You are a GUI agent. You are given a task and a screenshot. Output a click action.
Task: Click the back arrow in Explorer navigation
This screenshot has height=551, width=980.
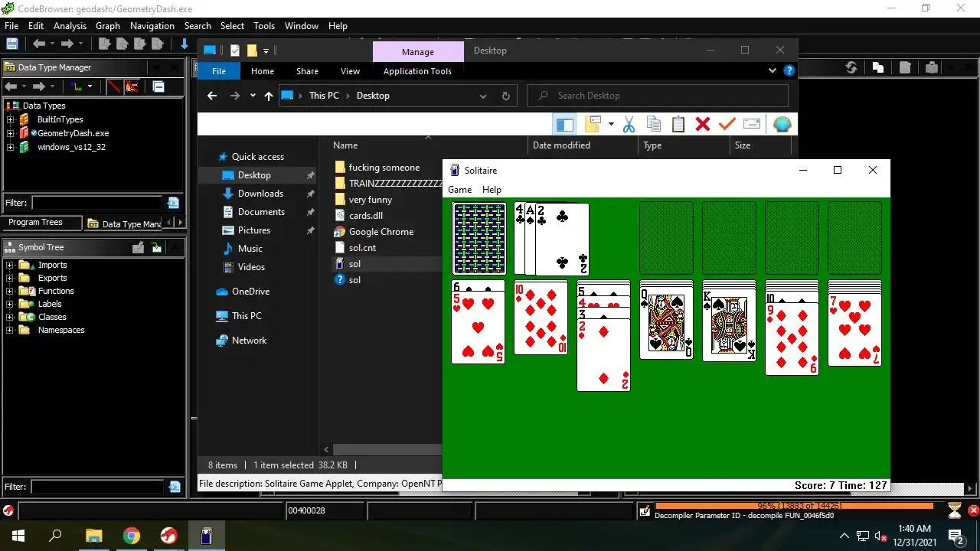click(x=213, y=96)
